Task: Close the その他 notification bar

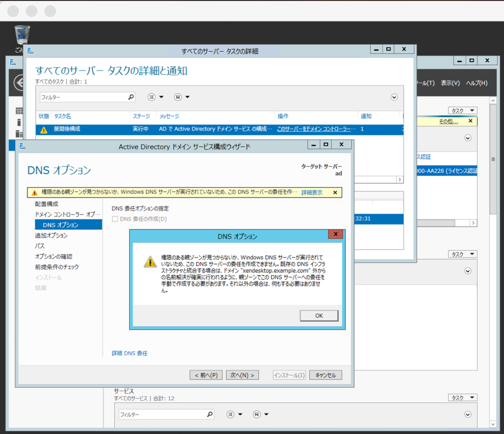Action: (x=470, y=121)
